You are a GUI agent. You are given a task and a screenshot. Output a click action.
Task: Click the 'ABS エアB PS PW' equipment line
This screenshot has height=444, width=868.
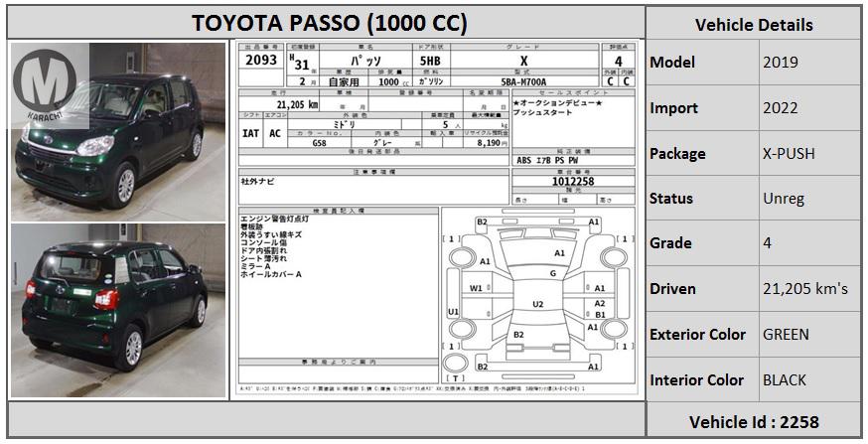[x=547, y=161]
